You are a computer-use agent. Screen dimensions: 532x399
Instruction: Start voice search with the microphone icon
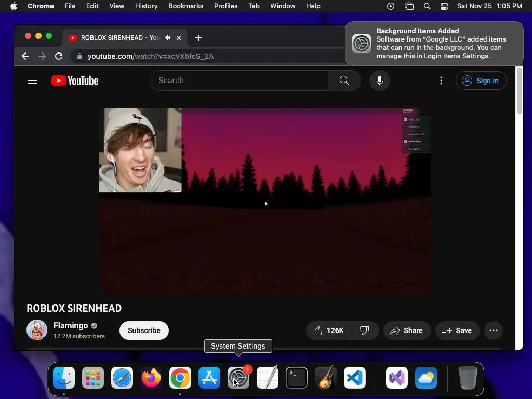click(x=380, y=81)
